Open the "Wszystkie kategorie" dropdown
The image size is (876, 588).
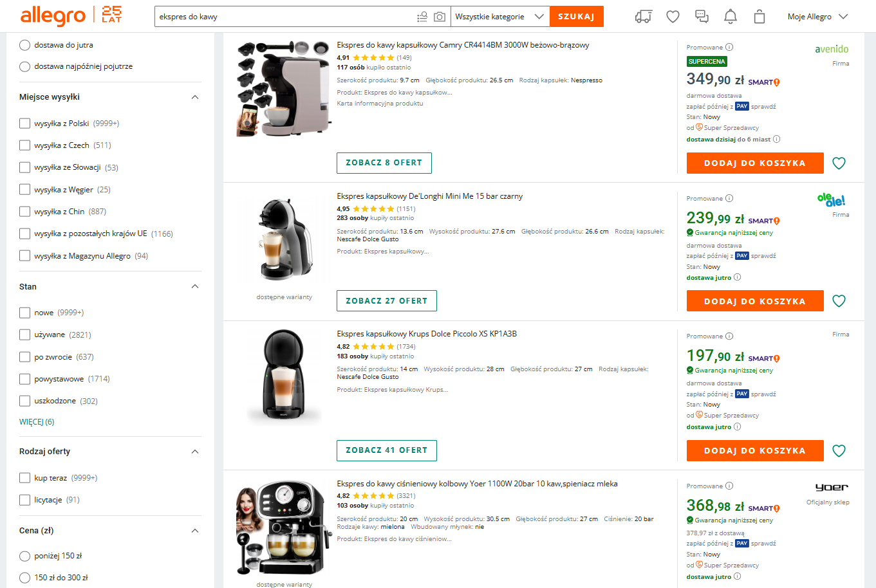coord(499,17)
